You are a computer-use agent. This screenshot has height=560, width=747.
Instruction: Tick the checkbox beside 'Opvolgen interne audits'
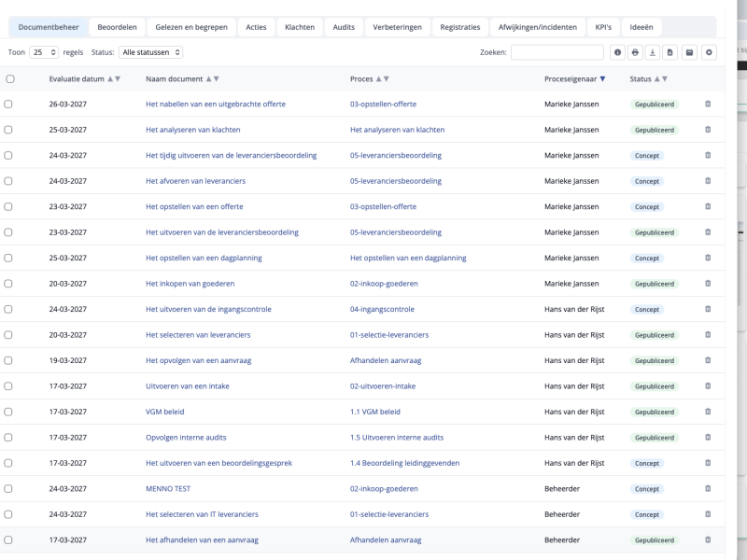[x=10, y=437]
